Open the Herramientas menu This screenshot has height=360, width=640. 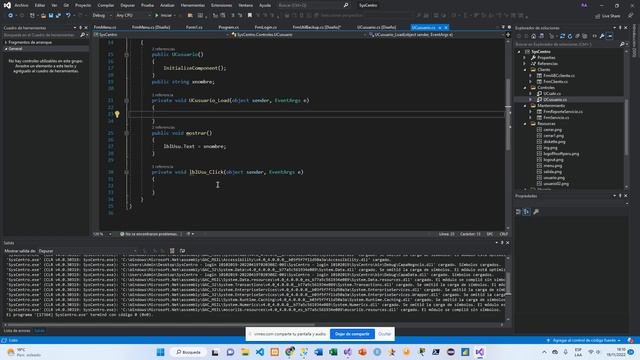(192, 5)
